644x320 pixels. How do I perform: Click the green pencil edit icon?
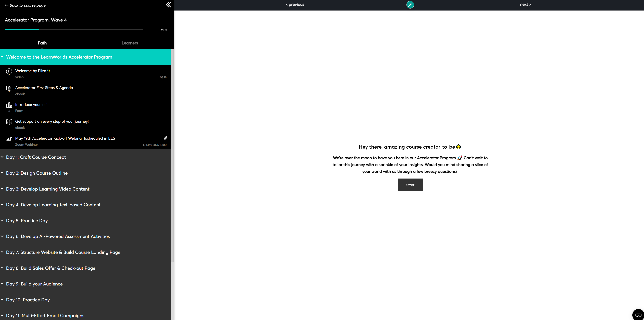click(x=410, y=5)
